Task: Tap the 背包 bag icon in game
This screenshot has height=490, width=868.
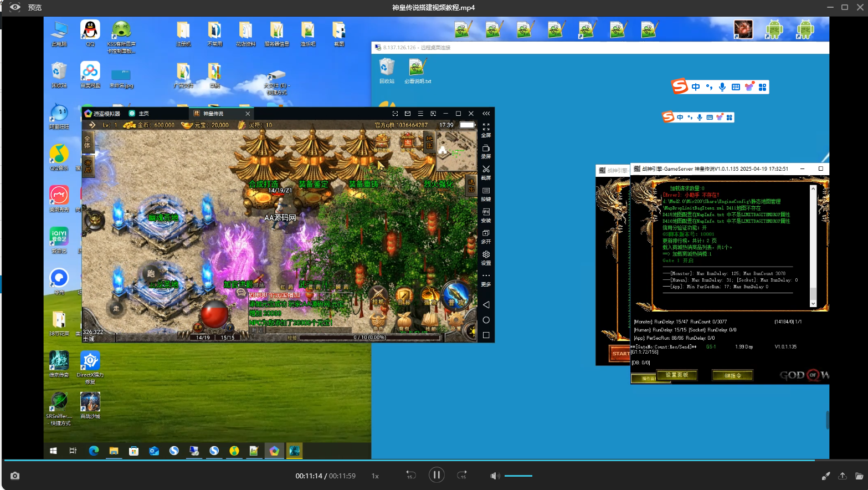Action: click(x=405, y=321)
